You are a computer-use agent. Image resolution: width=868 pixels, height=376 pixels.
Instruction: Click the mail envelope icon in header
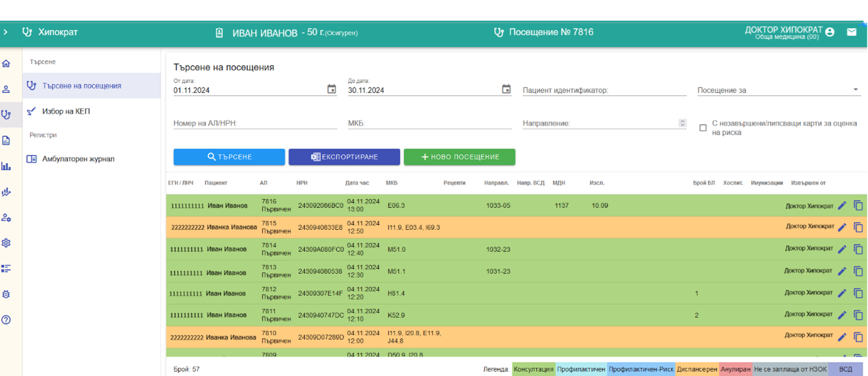point(852,32)
